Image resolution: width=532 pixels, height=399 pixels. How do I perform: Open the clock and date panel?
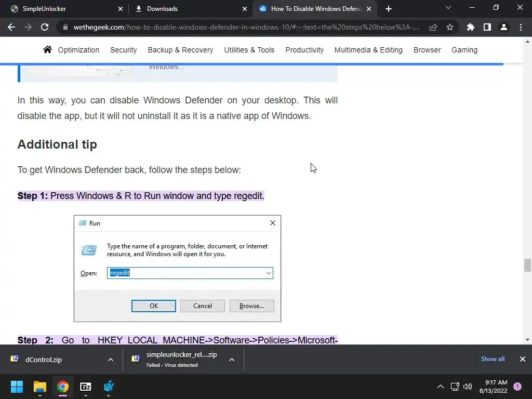494,387
